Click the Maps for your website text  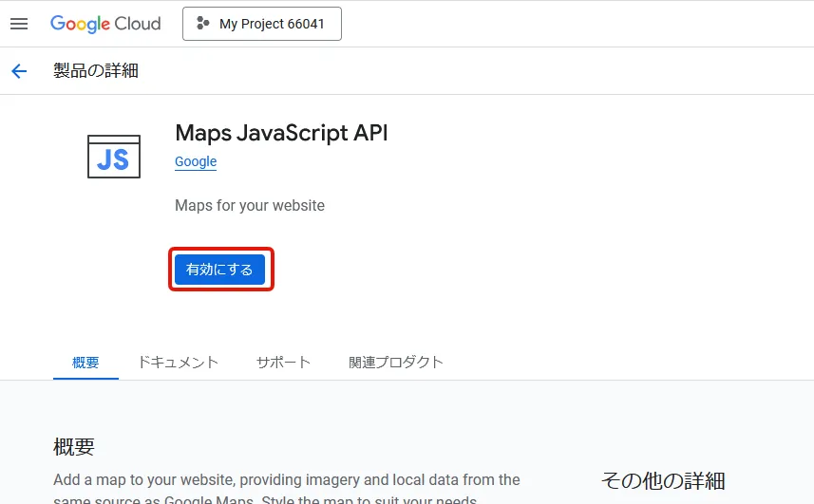250,205
